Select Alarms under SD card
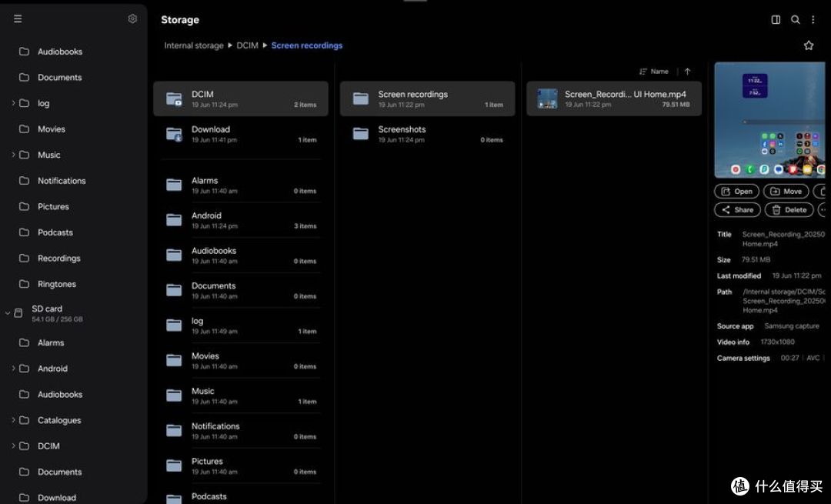Viewport: 831px width, 504px height. tap(50, 343)
